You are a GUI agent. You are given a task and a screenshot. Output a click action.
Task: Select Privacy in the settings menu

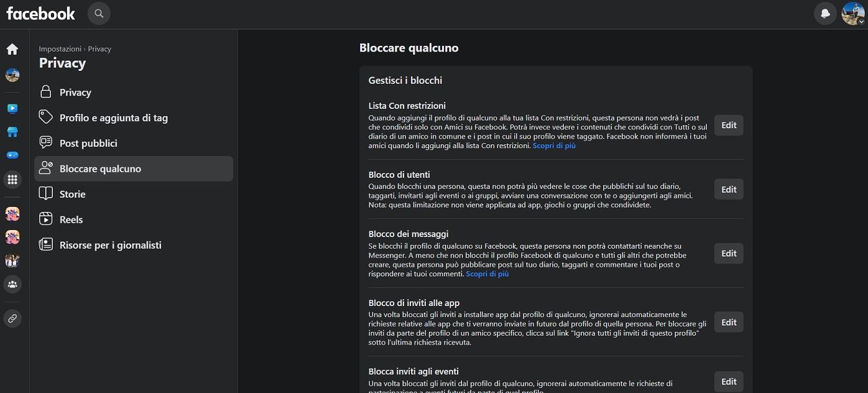(133, 92)
